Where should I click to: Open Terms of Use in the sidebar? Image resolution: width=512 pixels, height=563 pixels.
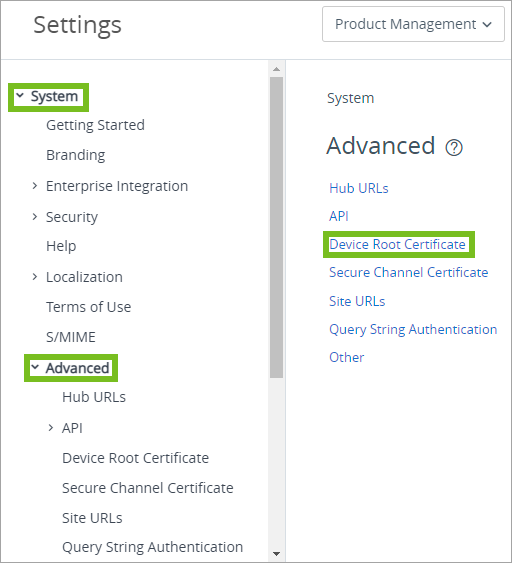pos(88,307)
